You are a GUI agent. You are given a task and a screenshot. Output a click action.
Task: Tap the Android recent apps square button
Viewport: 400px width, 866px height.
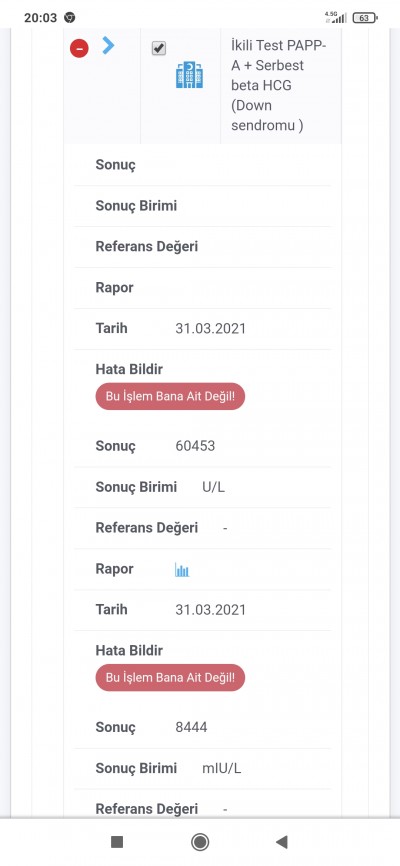(x=117, y=842)
